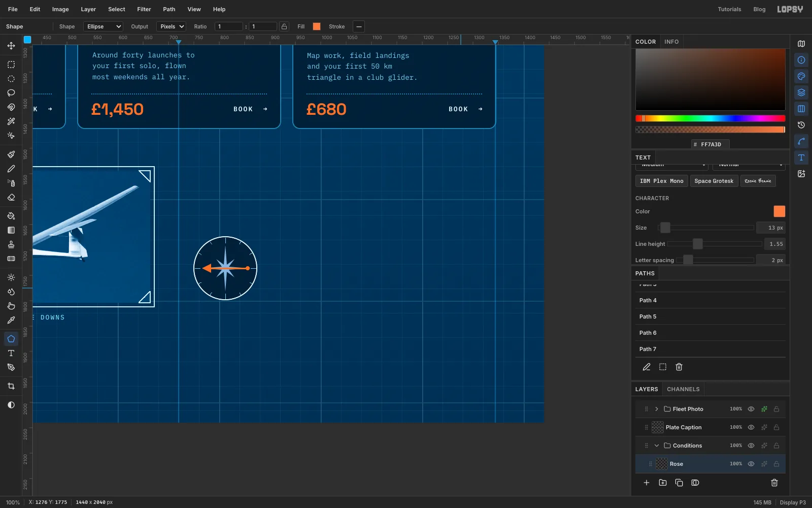Open the Tutorials link

pyautogui.click(x=729, y=9)
